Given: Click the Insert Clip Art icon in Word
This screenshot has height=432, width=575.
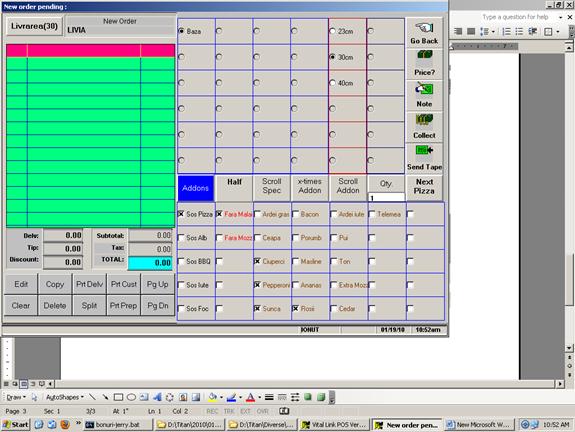Looking at the screenshot, I should point(183,397).
